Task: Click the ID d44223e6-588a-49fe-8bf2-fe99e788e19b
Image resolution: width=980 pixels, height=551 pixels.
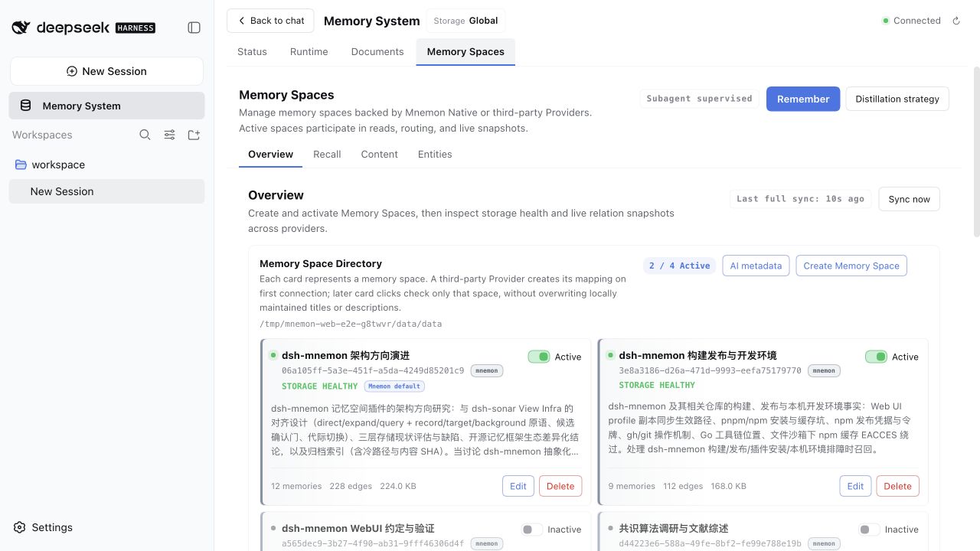Action: tap(710, 543)
